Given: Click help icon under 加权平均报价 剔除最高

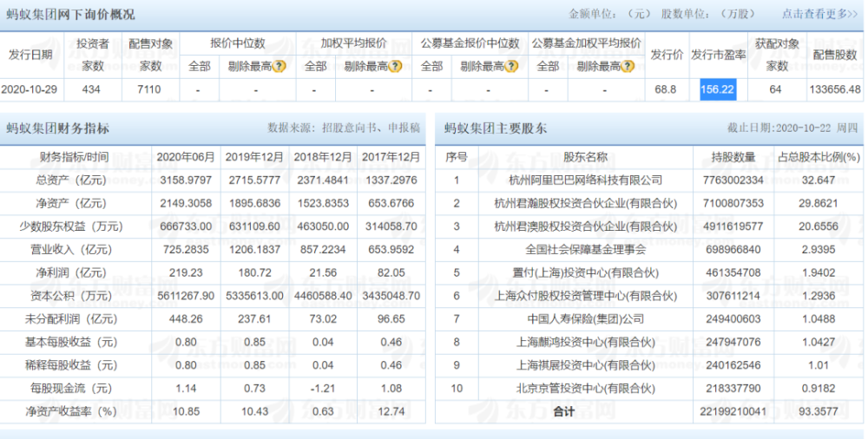Looking at the screenshot, I should tap(395, 67).
